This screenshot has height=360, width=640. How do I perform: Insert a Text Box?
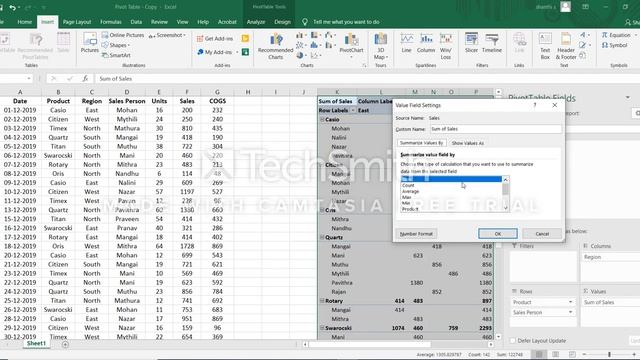tap(545, 46)
